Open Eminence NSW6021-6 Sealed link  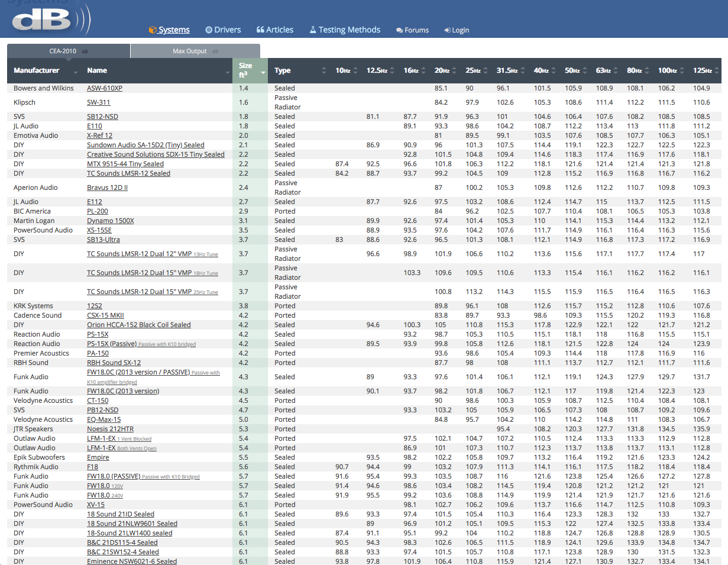point(132,561)
